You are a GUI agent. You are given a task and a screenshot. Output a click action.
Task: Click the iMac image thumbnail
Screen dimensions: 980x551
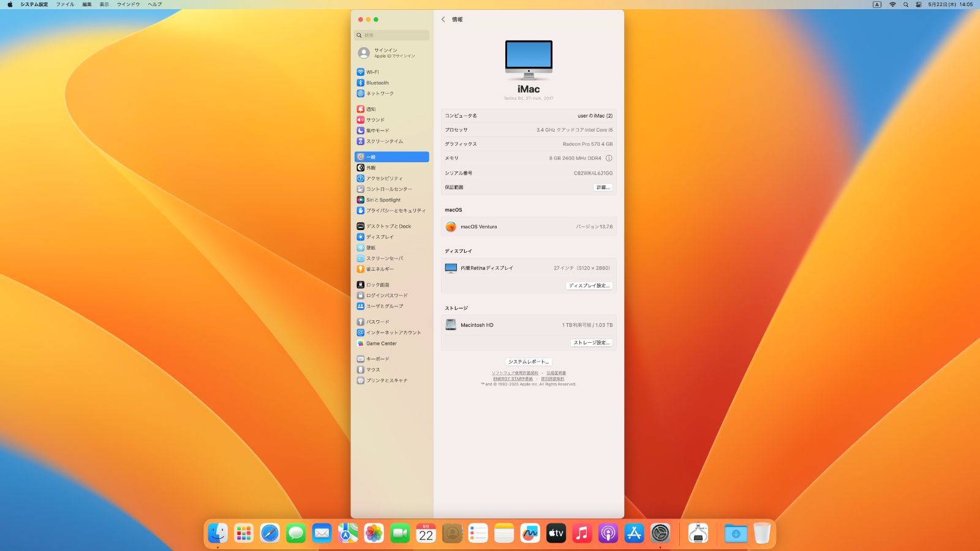529,60
